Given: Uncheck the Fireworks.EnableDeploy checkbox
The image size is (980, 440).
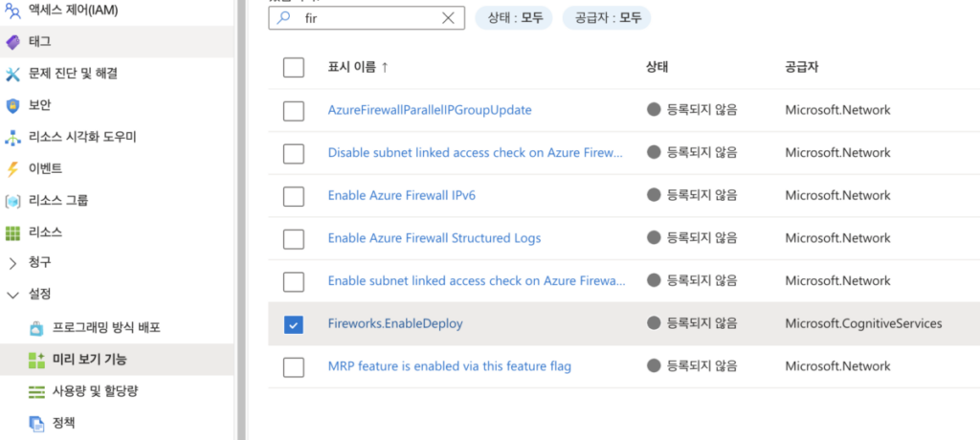Looking at the screenshot, I should point(294,324).
